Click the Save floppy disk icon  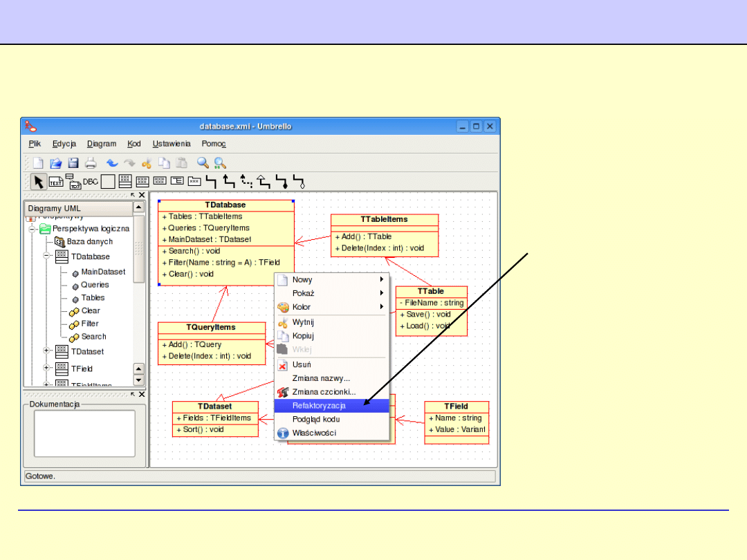(x=73, y=163)
